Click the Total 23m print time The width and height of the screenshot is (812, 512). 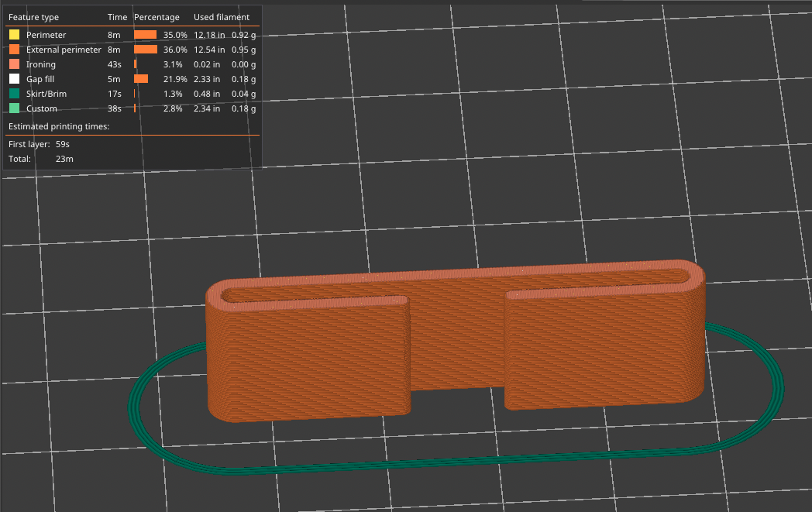tap(64, 159)
